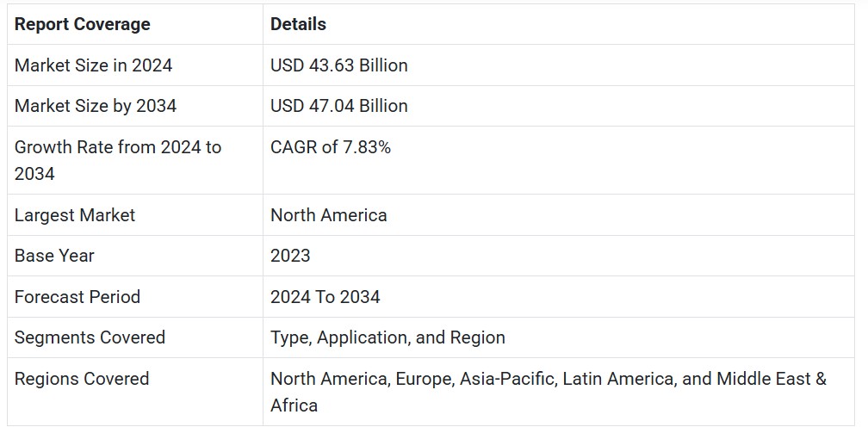Click the word 'Africa' in last row
The image size is (868, 427).
click(294, 405)
